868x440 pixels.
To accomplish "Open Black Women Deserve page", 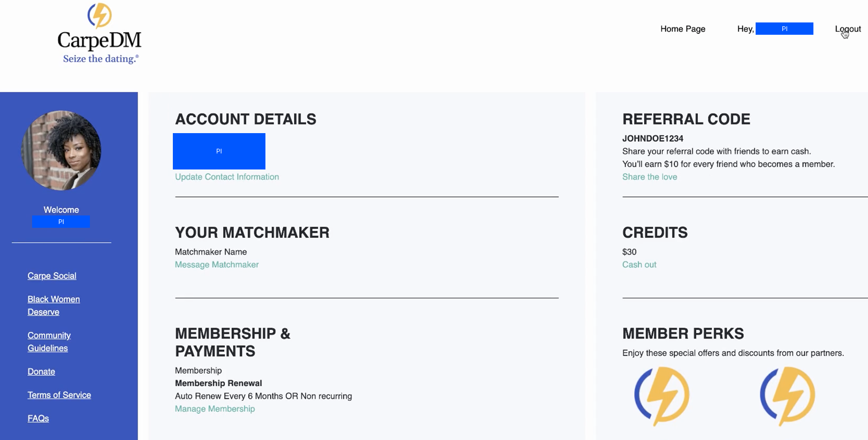I will click(54, 305).
